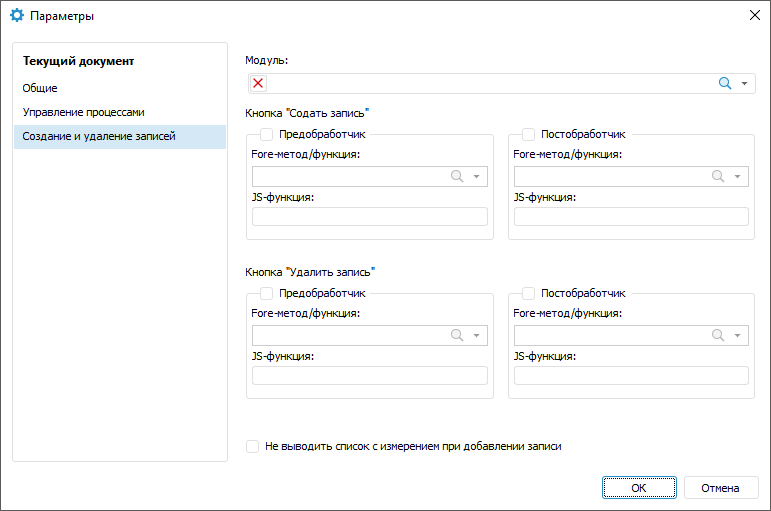
Task: Enable Постобработчик for Содать запись button
Action: (x=528, y=134)
